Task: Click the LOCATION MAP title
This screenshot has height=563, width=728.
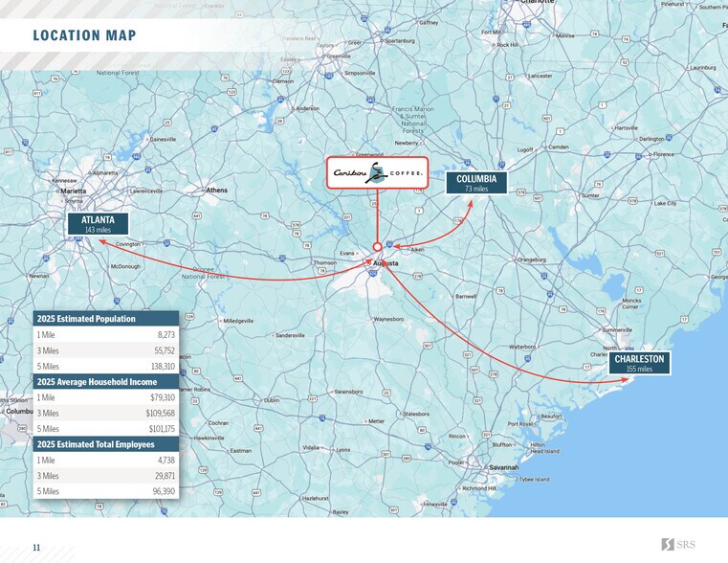Action: [84, 36]
